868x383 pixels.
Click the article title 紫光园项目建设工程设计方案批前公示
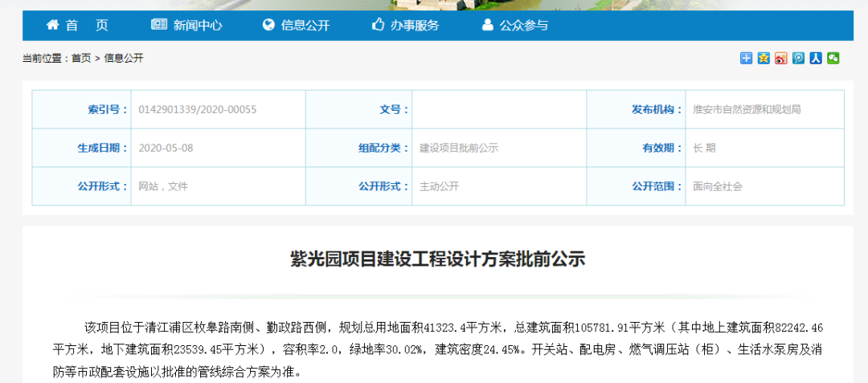(438, 259)
